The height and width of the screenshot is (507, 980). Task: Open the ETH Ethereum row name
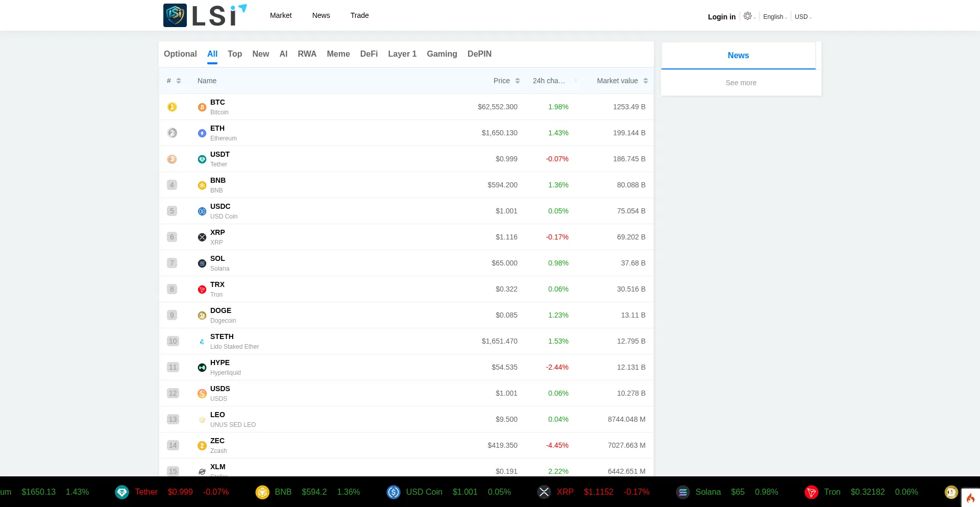point(223,133)
